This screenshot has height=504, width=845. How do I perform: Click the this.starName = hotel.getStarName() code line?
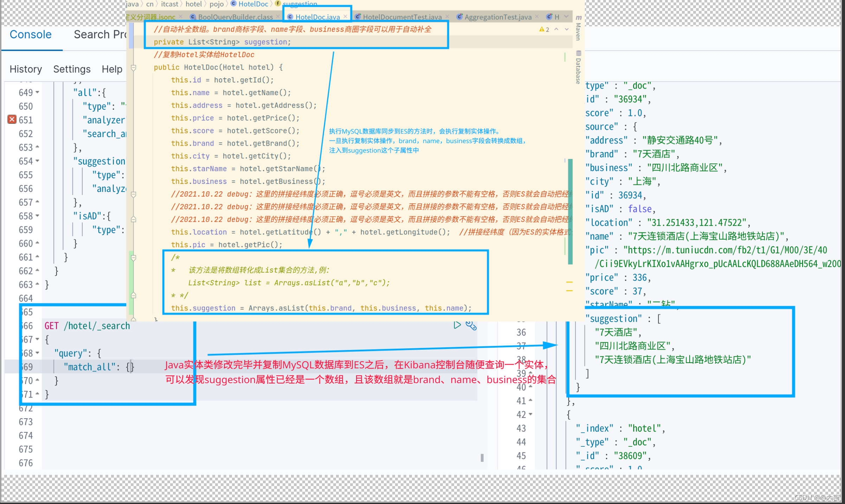[248, 169]
